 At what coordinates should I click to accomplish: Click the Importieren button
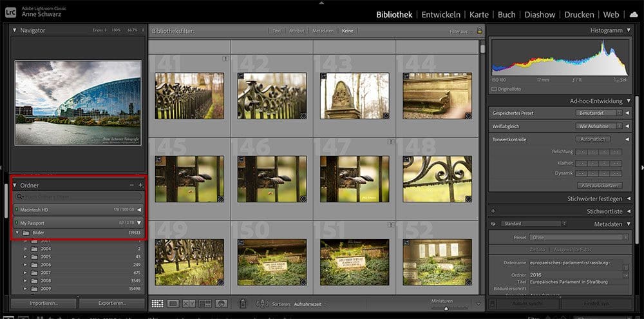coord(44,304)
